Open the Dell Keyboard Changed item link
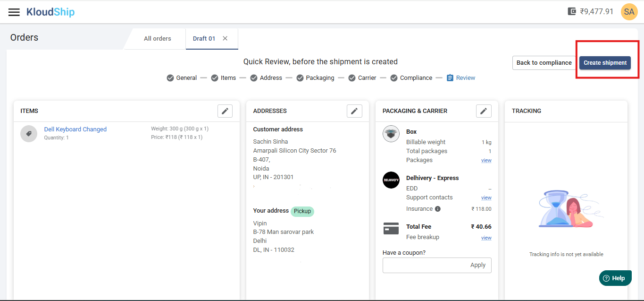The width and height of the screenshot is (644, 301). [x=75, y=129]
